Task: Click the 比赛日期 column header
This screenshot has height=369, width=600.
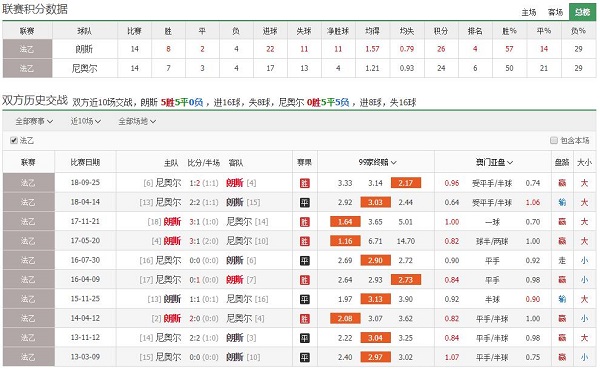Action: click(x=85, y=162)
